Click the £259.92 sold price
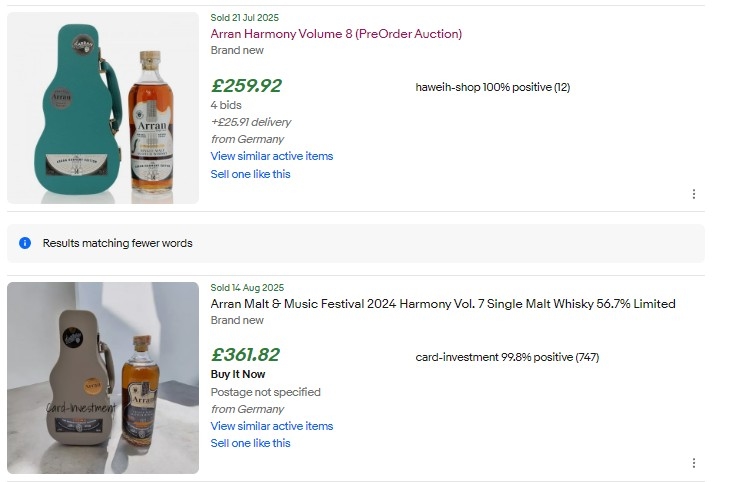 pos(246,86)
